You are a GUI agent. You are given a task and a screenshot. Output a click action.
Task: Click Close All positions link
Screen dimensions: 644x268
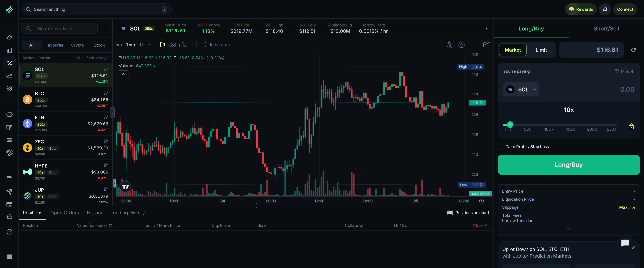pyautogui.click(x=481, y=226)
